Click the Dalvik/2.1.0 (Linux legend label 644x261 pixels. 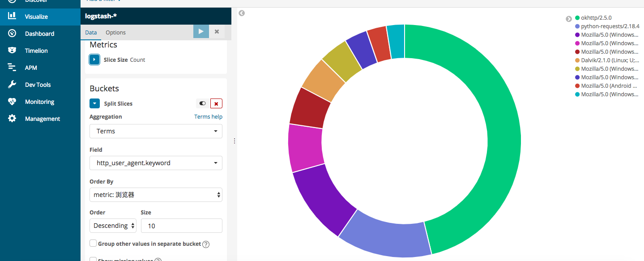coord(610,60)
